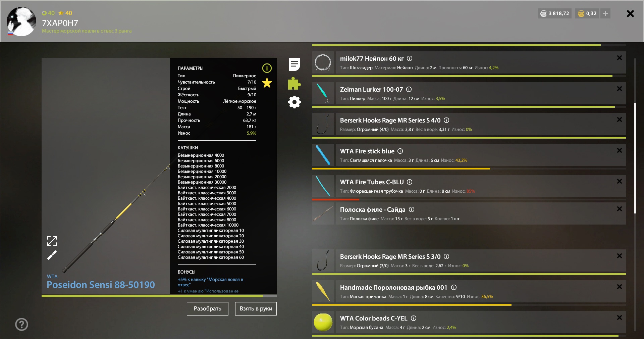
Task: Remove Handmade Поролоновая рыбка 001
Action: 619,287
